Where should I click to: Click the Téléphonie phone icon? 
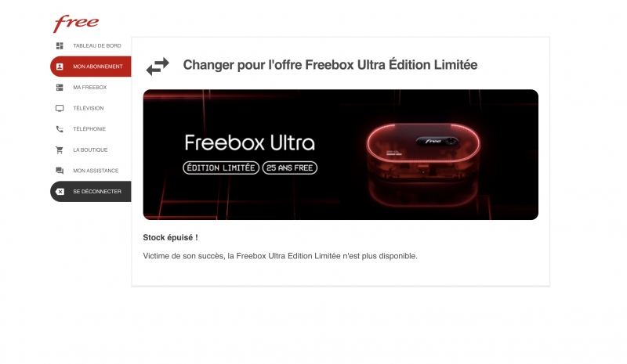[60, 129]
